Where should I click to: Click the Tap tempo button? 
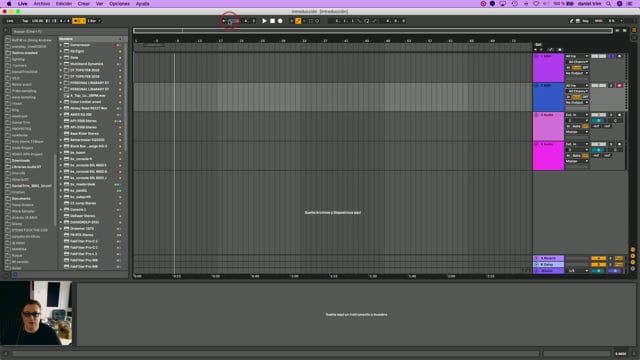click(25, 21)
